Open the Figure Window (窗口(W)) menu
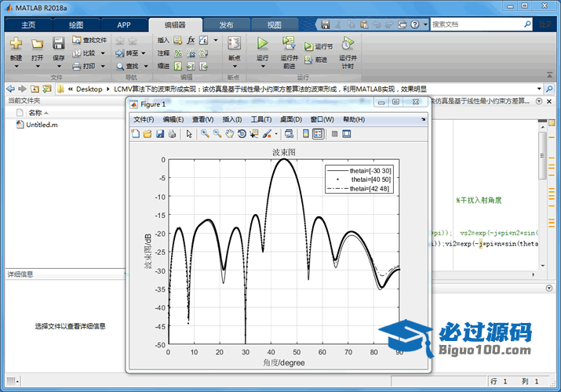 click(x=322, y=119)
